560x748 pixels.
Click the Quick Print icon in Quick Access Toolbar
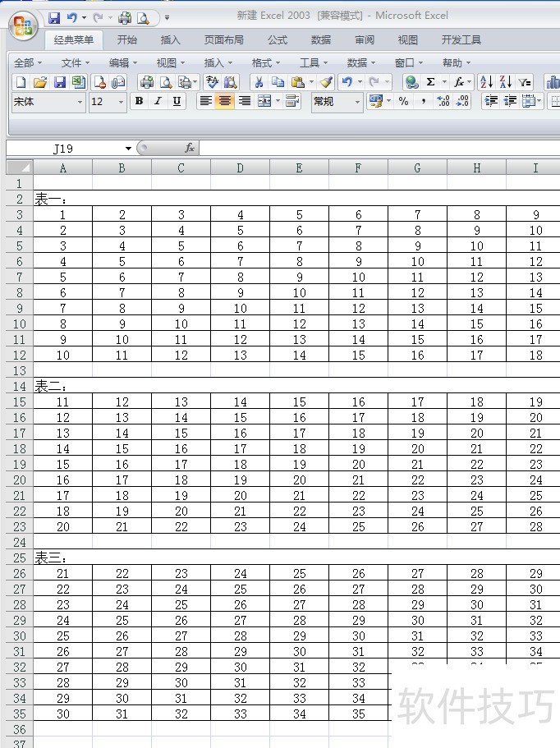click(x=125, y=18)
